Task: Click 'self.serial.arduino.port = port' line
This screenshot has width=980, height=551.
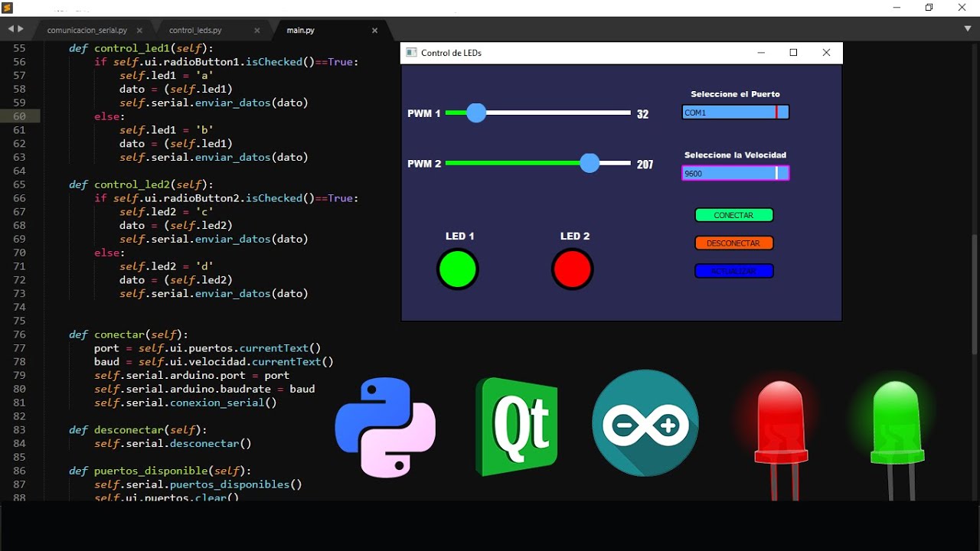Action: (191, 376)
